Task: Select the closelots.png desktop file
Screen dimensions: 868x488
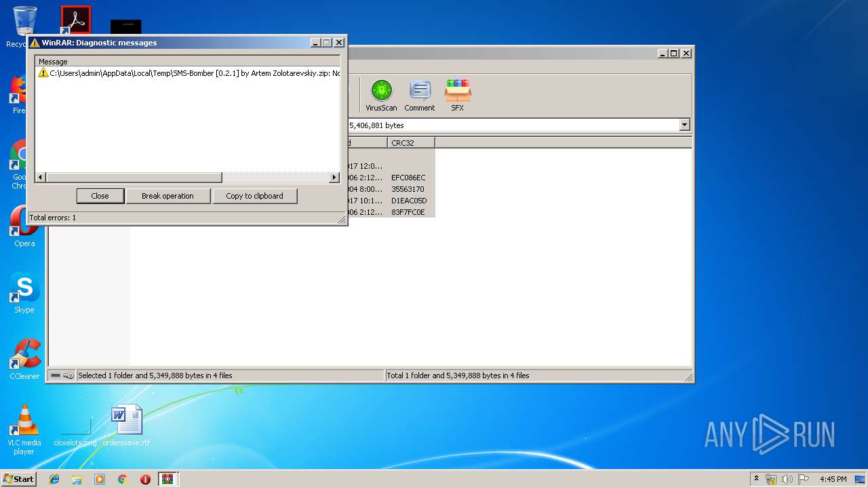Action: pos(75,426)
